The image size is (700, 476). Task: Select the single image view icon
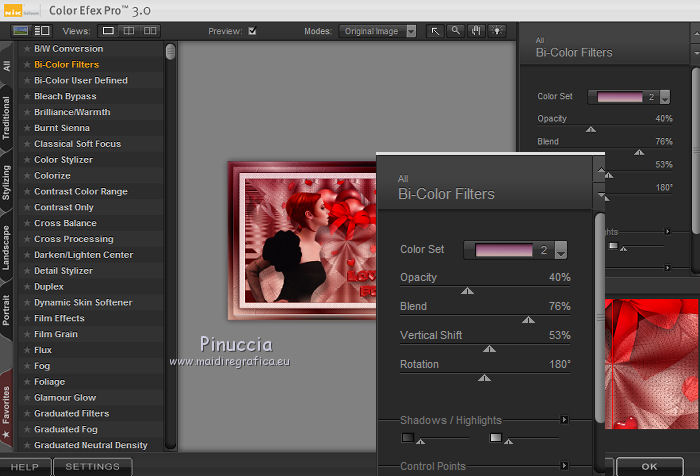108,31
